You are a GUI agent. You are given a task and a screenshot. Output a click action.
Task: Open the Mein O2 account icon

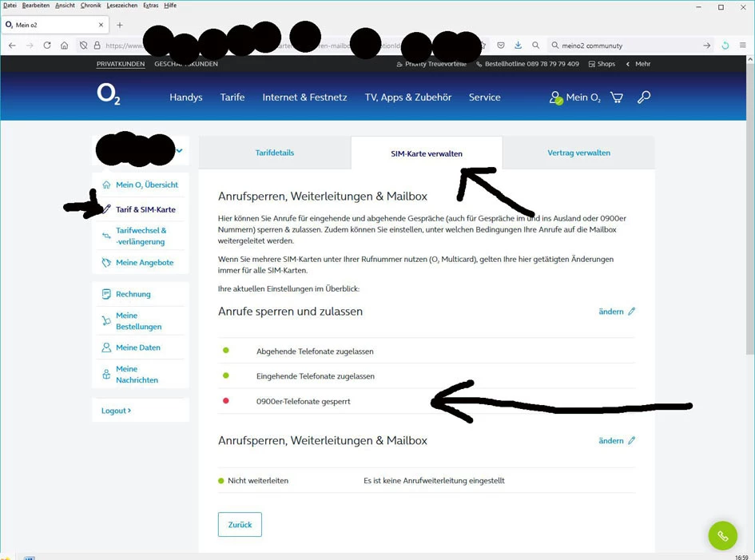[555, 97]
